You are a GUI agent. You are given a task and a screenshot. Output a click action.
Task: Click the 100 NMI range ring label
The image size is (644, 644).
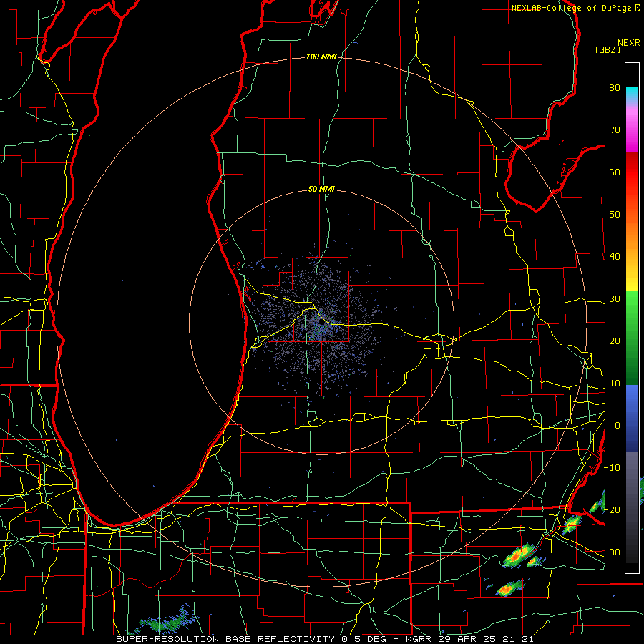321,57
